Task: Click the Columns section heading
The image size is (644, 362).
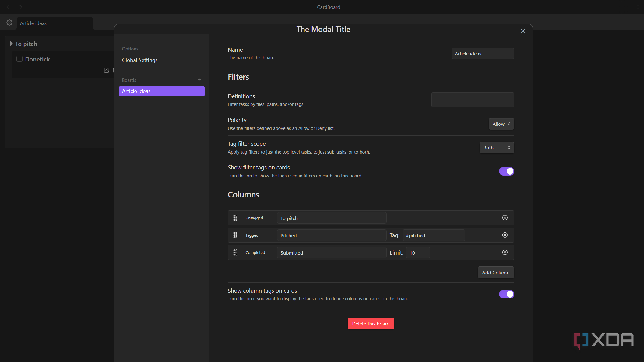Action: 244,195
